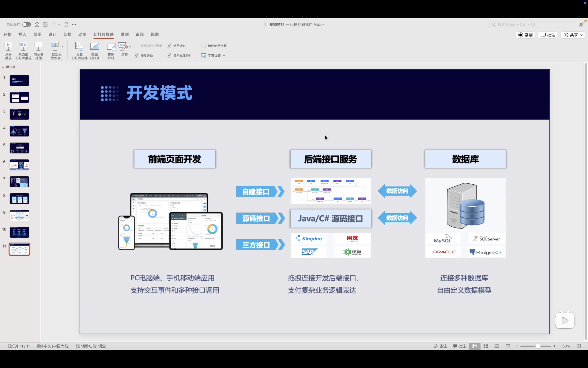Open the View (视图) tab

coord(155,35)
